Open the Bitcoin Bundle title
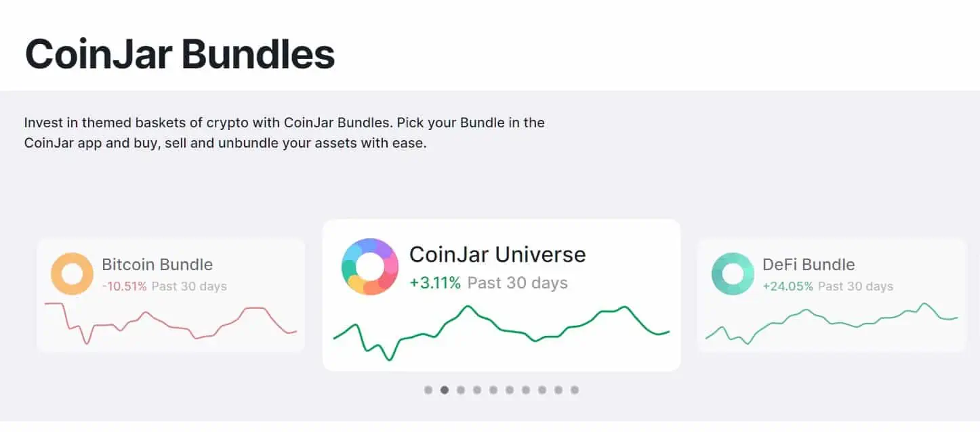 tap(157, 265)
